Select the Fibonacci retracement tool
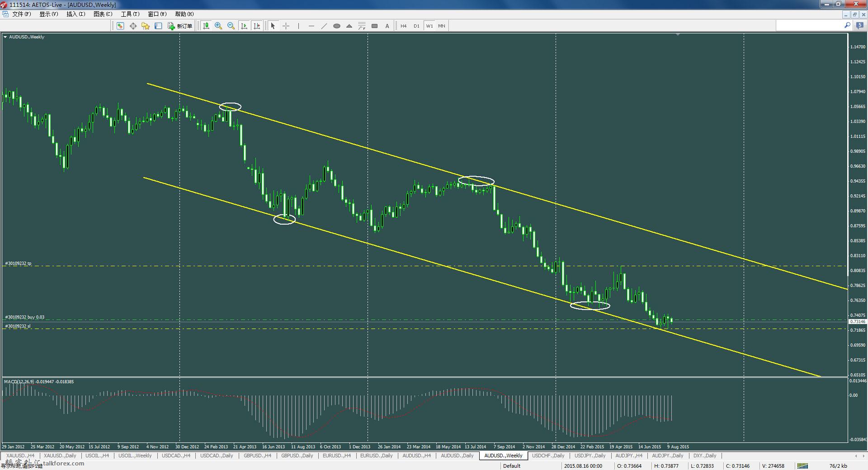The width and height of the screenshot is (868, 470). pos(362,26)
